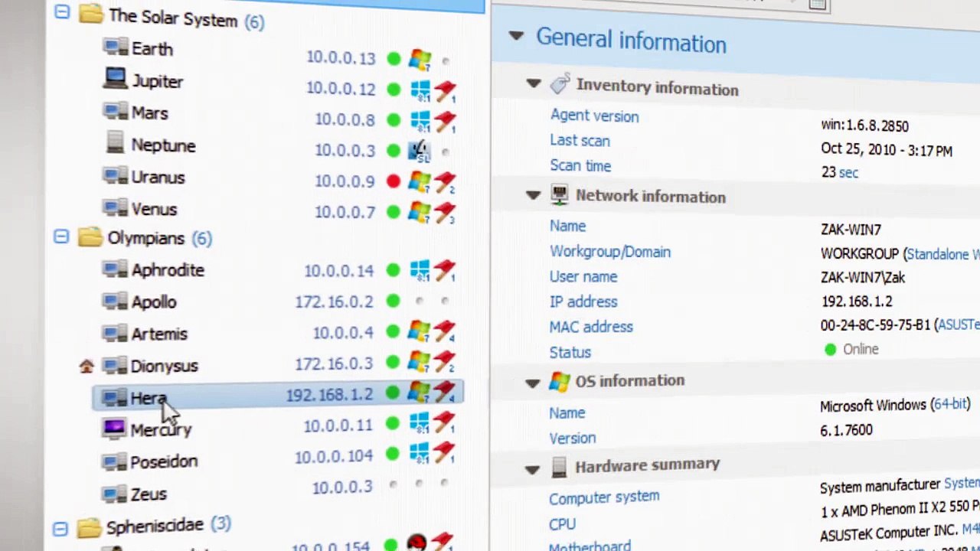980x551 pixels.
Task: Click the Inventory information tag icon
Action: tap(560, 84)
